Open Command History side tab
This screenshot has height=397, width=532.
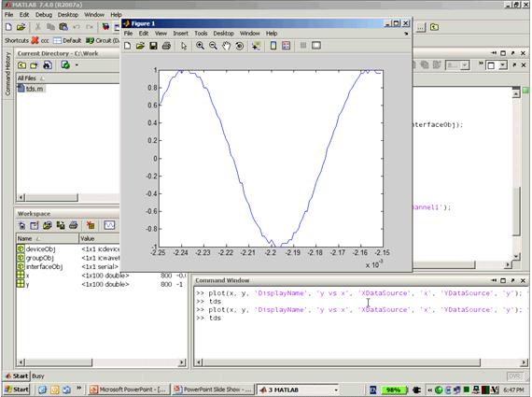[7, 74]
